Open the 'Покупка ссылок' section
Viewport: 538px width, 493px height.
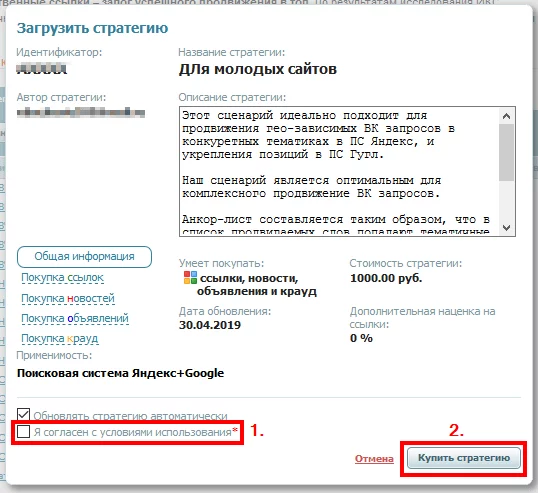point(62,278)
